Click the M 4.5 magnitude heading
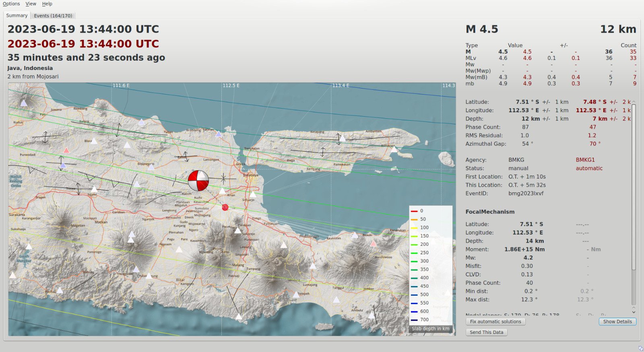The image size is (644, 352). tap(482, 29)
